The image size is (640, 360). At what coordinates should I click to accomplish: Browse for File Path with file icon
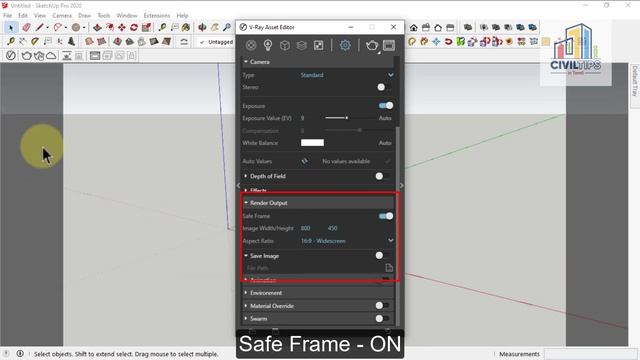click(x=389, y=268)
